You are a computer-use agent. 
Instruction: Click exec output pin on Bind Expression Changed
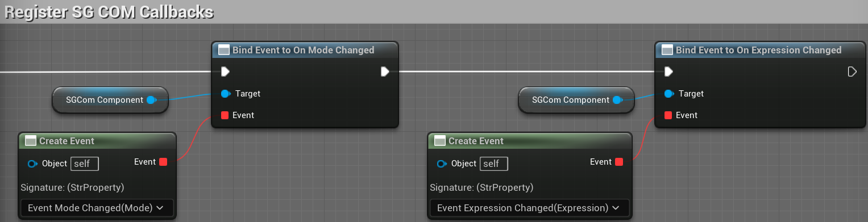point(852,72)
